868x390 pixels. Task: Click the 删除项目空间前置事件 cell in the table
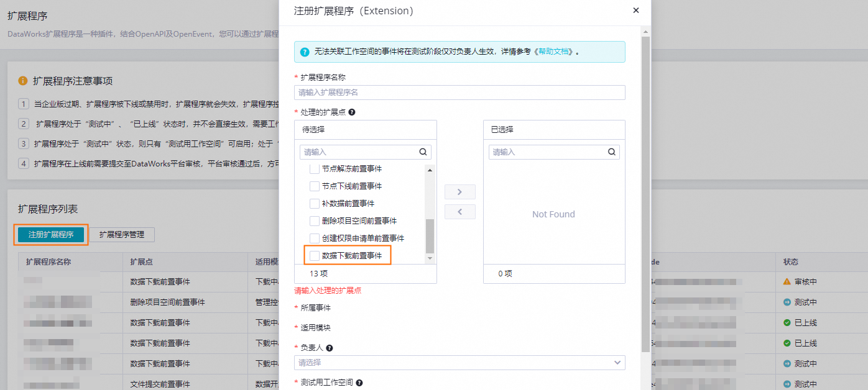pyautogui.click(x=167, y=302)
